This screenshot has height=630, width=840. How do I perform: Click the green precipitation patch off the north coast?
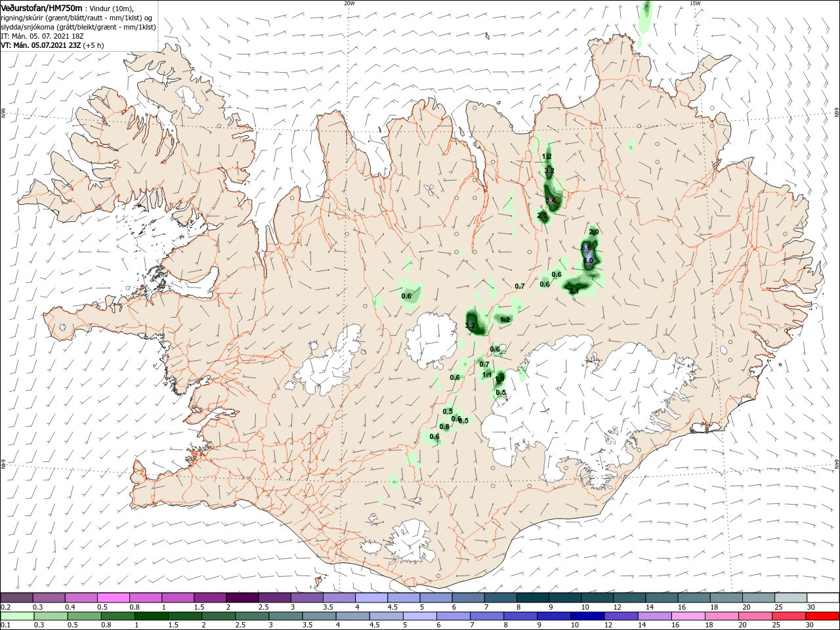coord(646,16)
